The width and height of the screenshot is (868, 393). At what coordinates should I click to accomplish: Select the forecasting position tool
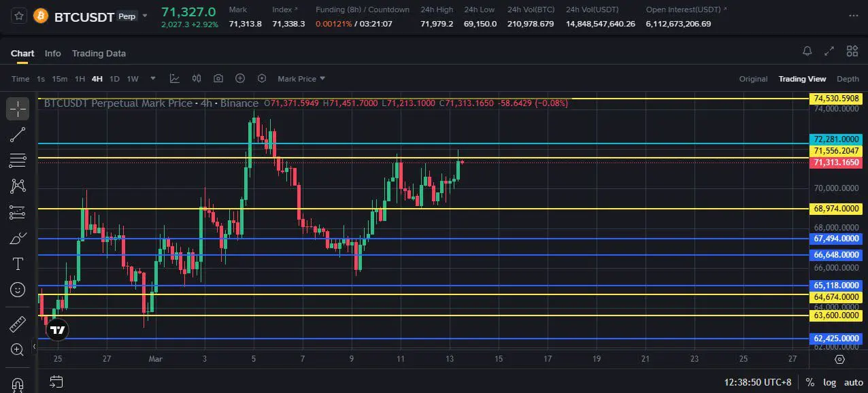(18, 212)
